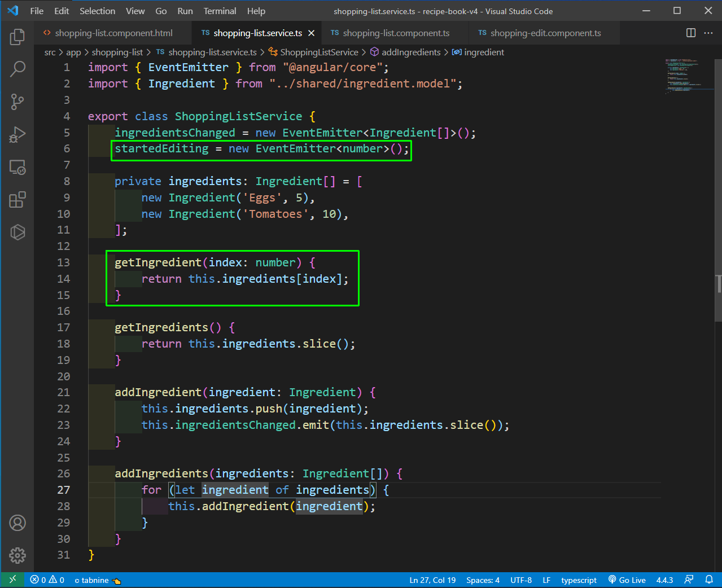Click on 'startedEditing' in line 6
The image size is (722, 588).
[161, 148]
